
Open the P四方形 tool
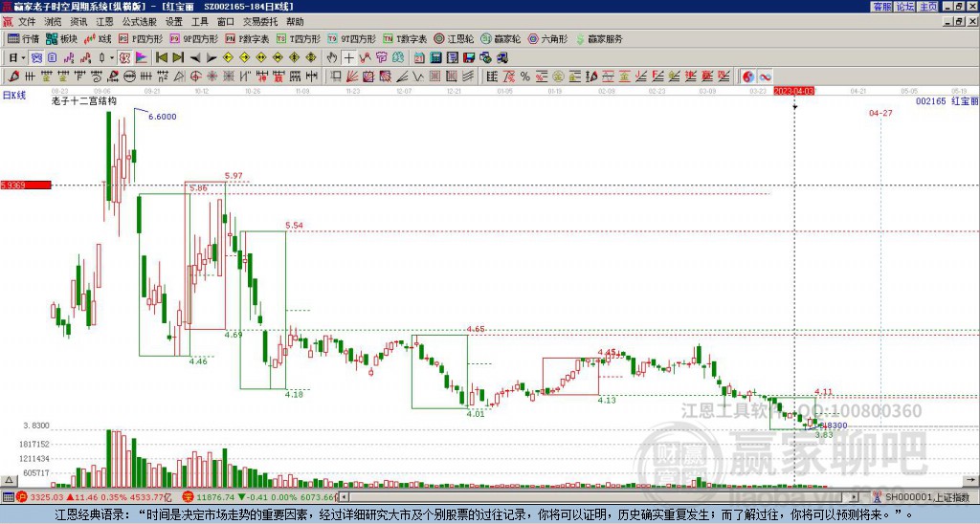(x=140, y=38)
